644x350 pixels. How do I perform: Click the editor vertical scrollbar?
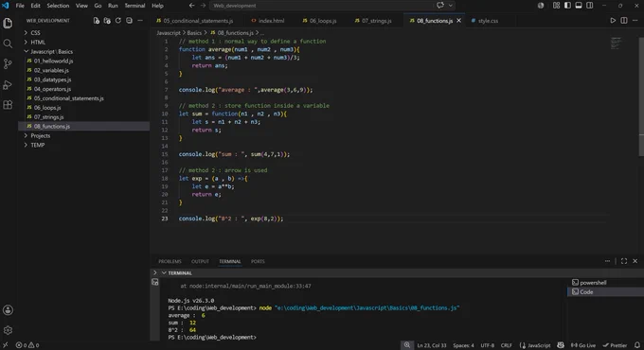pos(641,96)
